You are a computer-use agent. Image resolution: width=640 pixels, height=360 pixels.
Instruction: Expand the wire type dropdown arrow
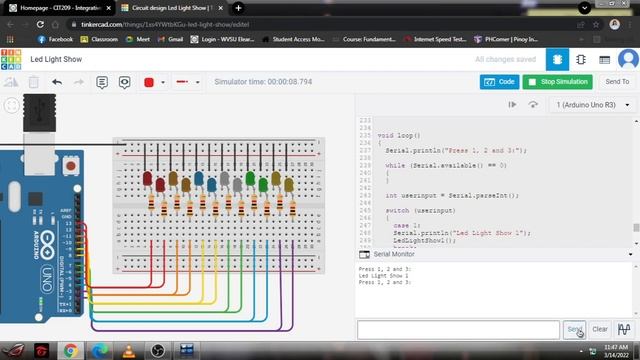198,82
